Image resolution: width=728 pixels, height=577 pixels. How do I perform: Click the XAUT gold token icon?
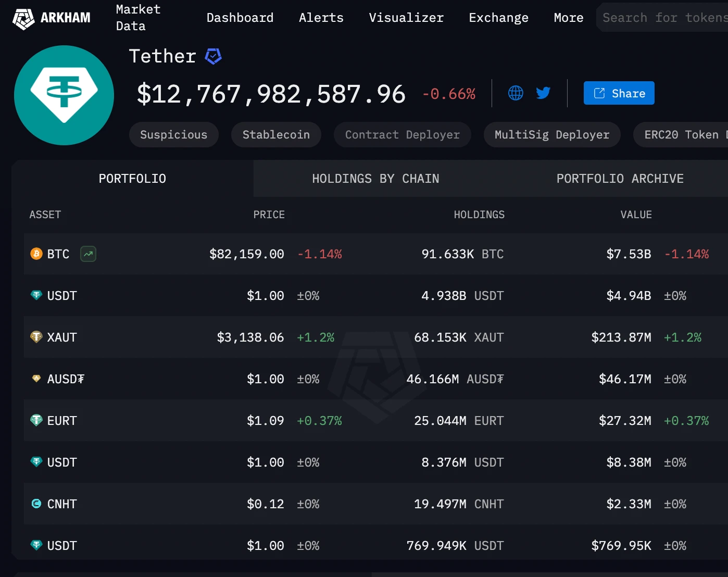pos(36,337)
